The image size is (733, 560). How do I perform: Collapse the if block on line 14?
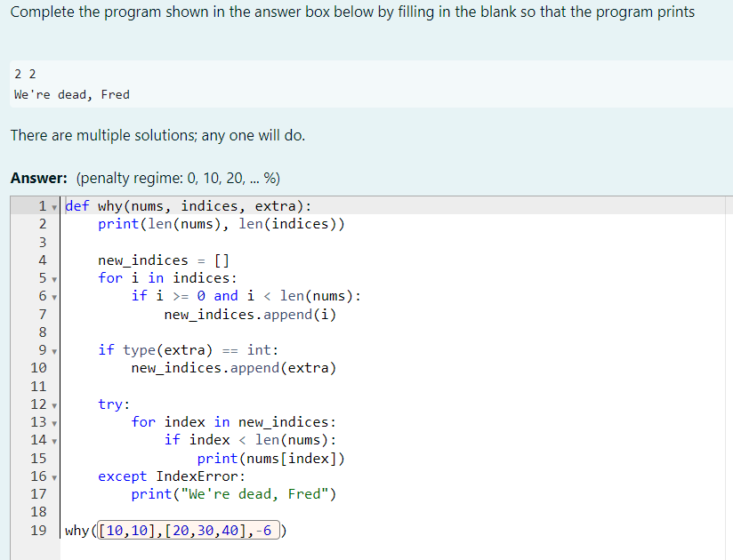pyautogui.click(x=54, y=439)
